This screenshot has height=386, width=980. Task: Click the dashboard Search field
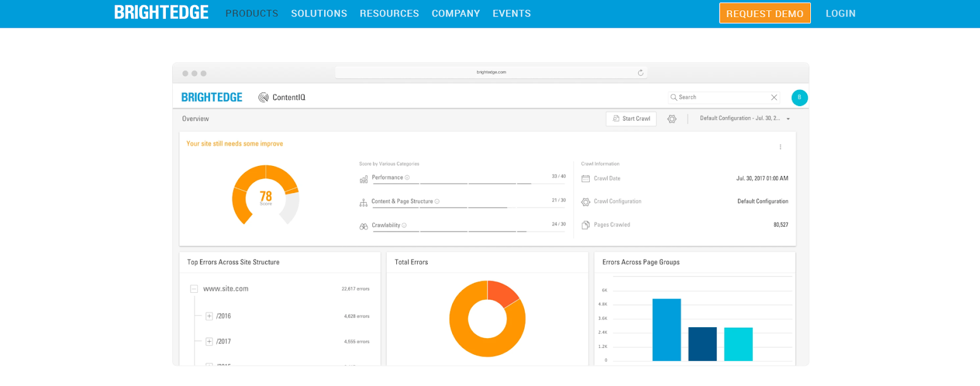[x=724, y=97]
